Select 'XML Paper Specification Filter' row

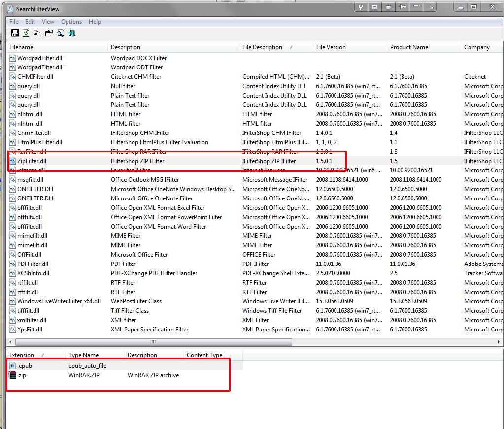pyautogui.click(x=255, y=329)
